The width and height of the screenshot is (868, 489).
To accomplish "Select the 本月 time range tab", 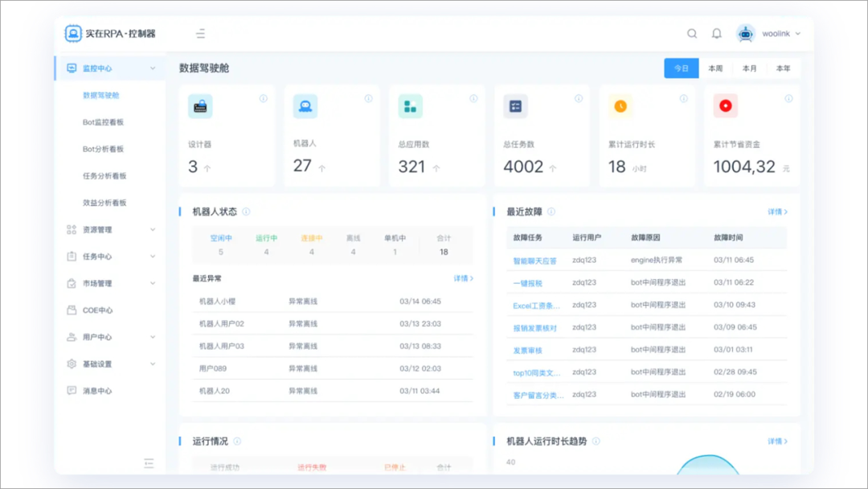I will click(x=749, y=68).
